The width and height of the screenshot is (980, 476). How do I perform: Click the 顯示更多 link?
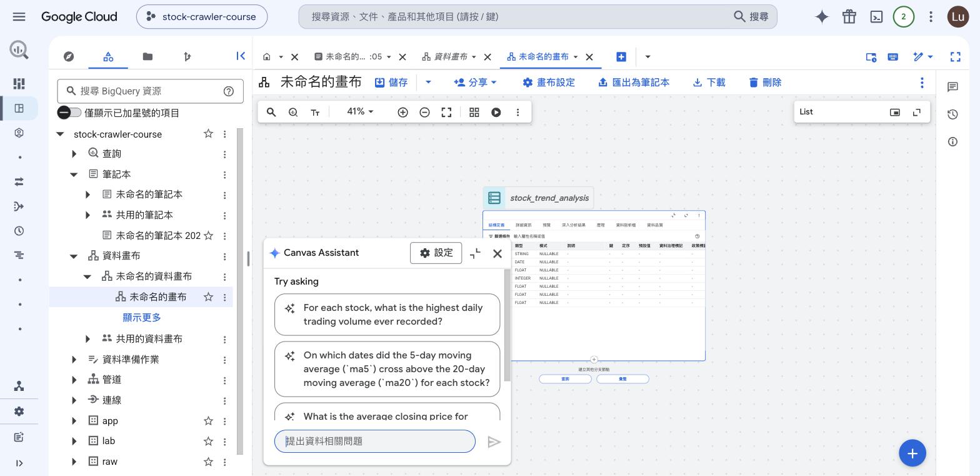point(142,318)
